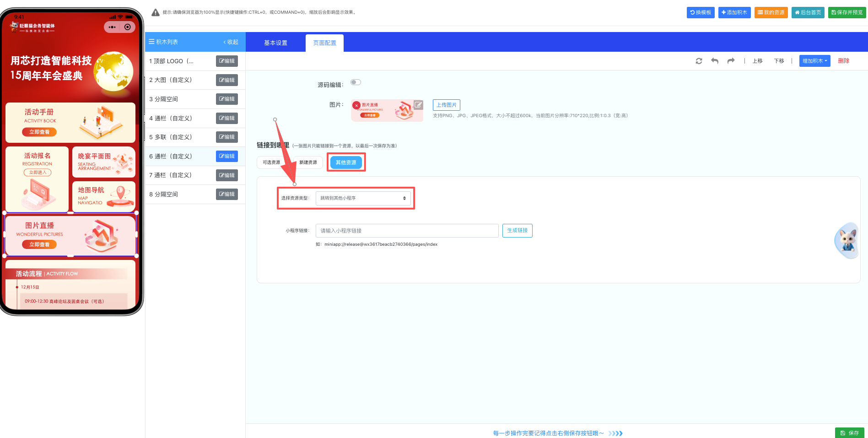Tap the phone preview three-dots menu icon

112,27
